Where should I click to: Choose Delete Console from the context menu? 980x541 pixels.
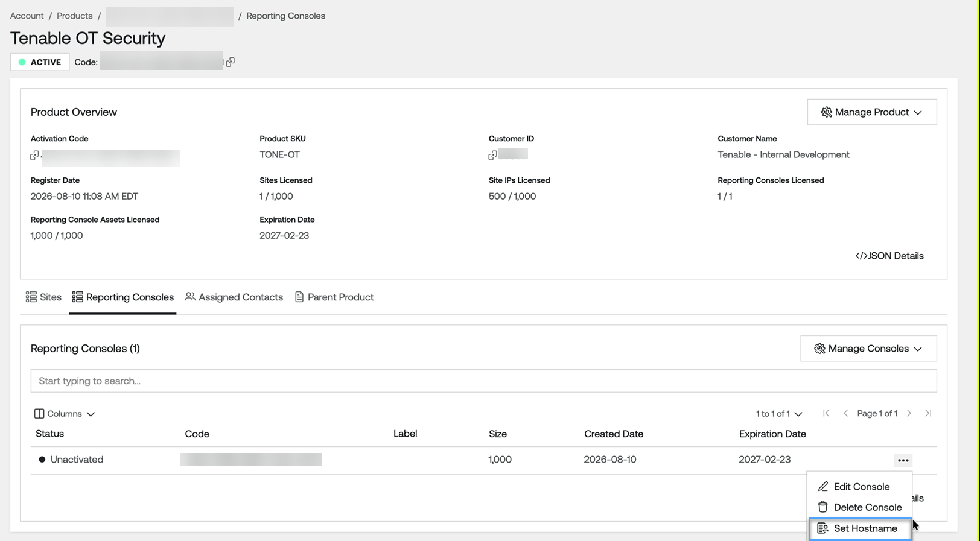point(860,507)
